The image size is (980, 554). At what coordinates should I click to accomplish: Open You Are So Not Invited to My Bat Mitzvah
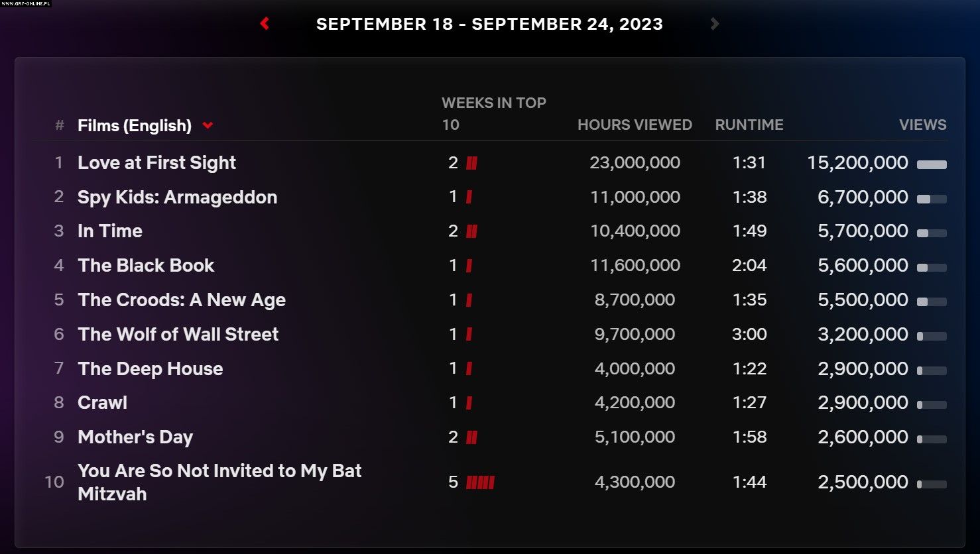tap(219, 482)
